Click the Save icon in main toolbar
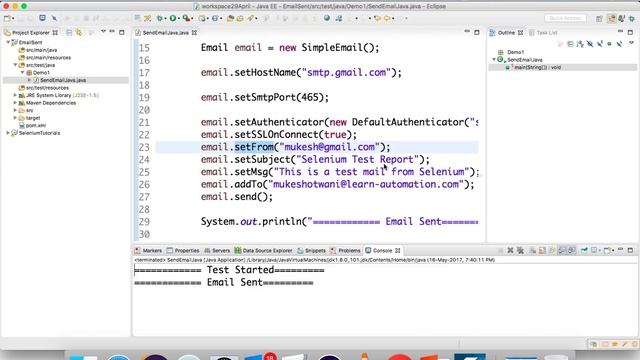The image size is (640, 360). [21, 18]
